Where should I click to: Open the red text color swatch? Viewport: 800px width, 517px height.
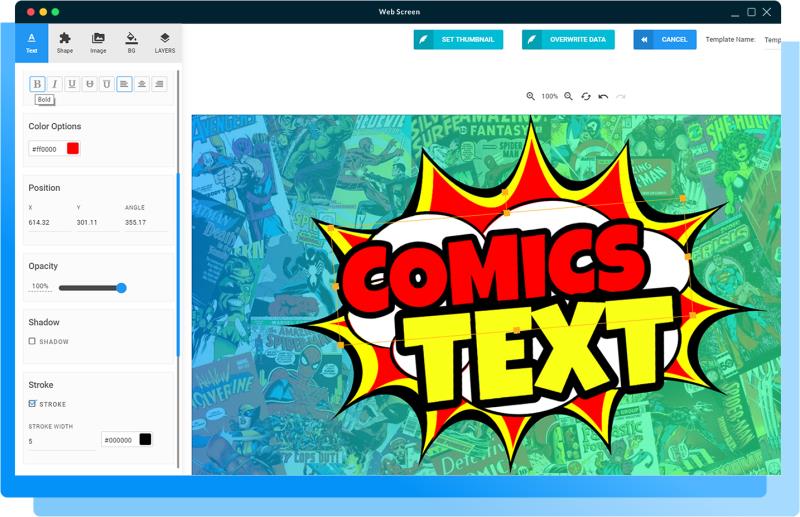(x=73, y=149)
